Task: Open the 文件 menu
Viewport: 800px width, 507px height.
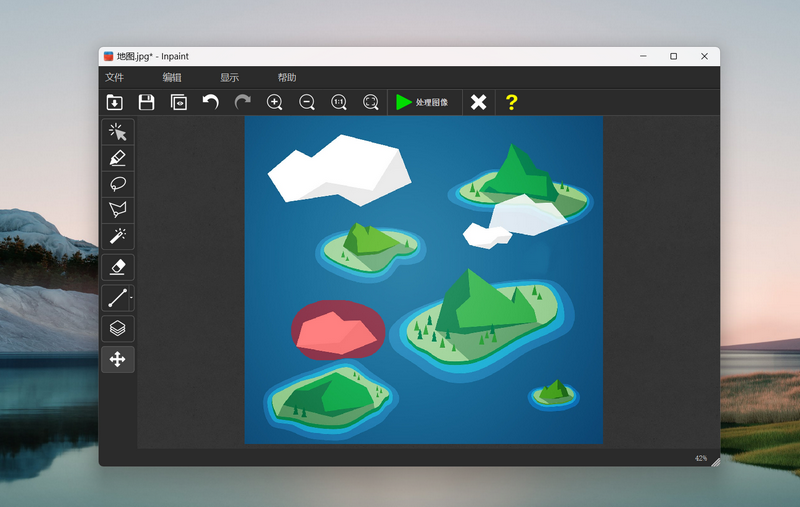Action: point(114,78)
